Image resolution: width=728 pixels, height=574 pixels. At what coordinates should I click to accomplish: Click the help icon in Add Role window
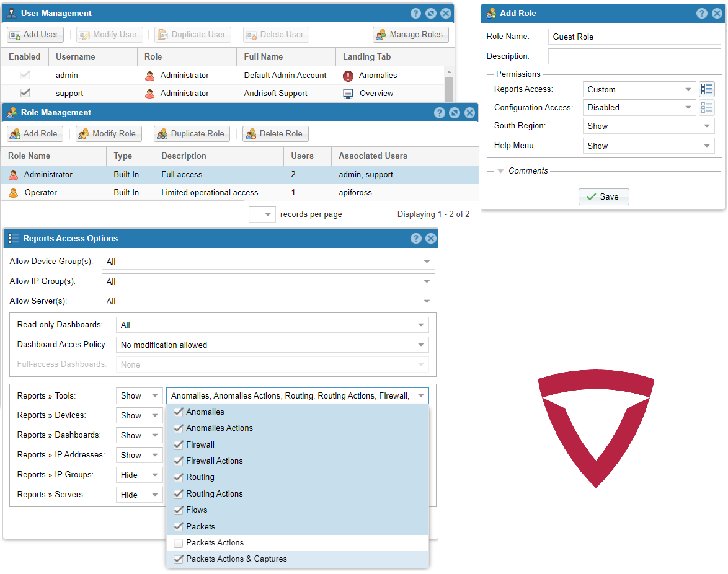tap(701, 13)
